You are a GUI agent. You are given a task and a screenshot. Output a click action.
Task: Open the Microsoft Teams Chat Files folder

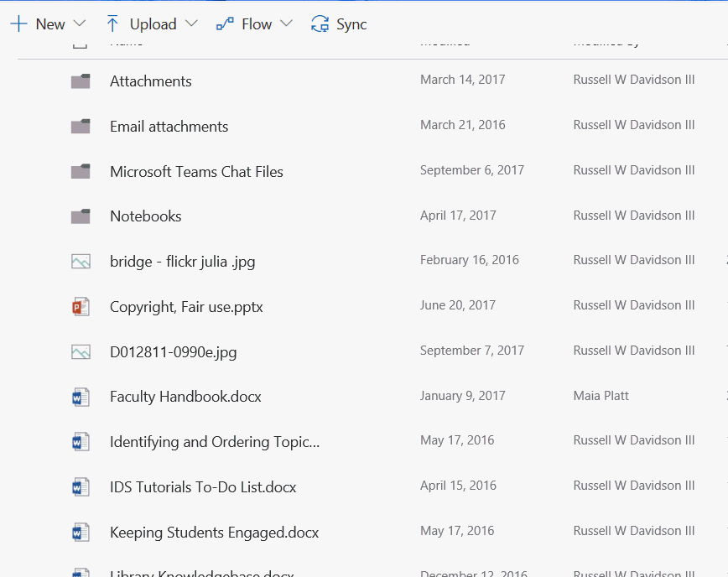click(196, 170)
